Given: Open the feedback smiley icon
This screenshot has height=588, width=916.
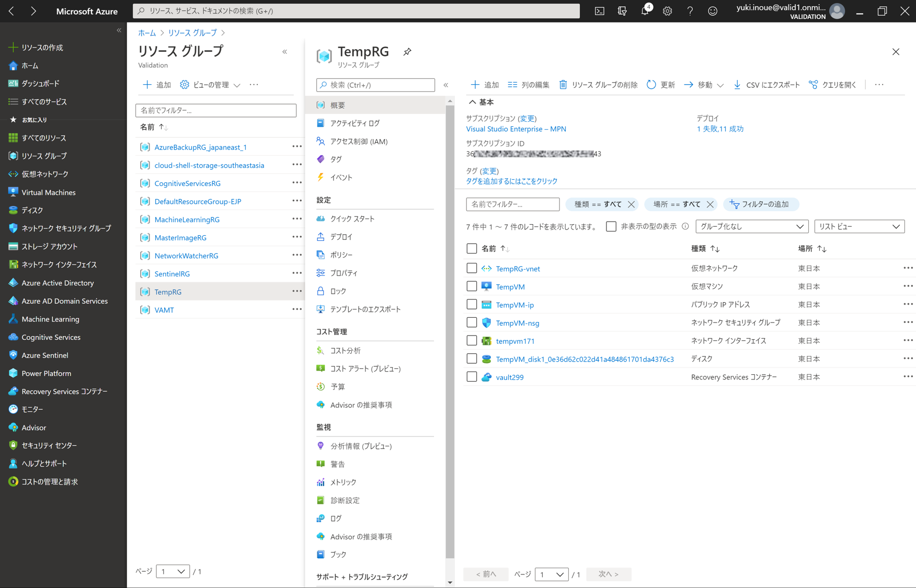Looking at the screenshot, I should pyautogui.click(x=713, y=11).
